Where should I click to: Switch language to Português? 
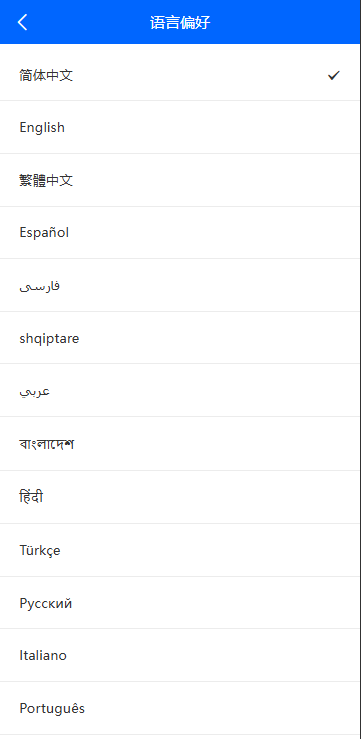[x=180, y=708]
